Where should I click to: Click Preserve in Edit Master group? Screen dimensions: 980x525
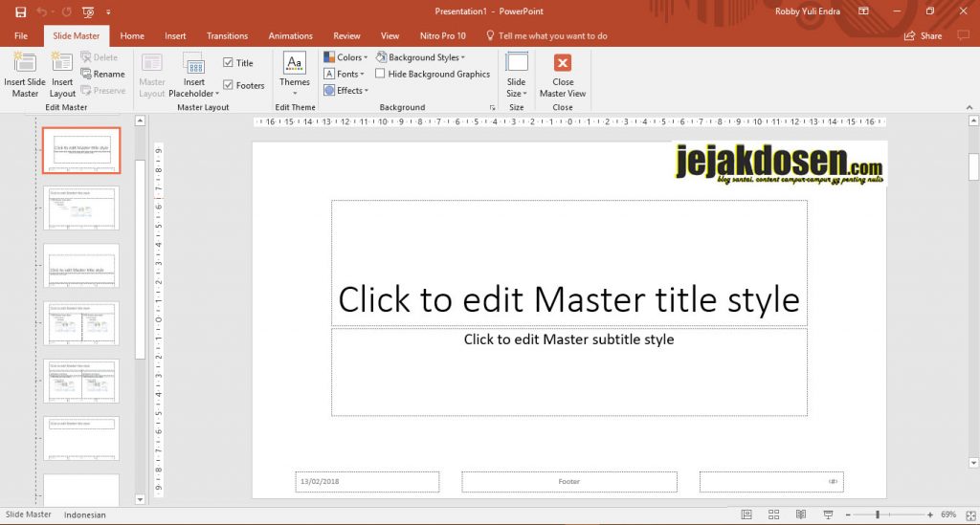pyautogui.click(x=103, y=91)
